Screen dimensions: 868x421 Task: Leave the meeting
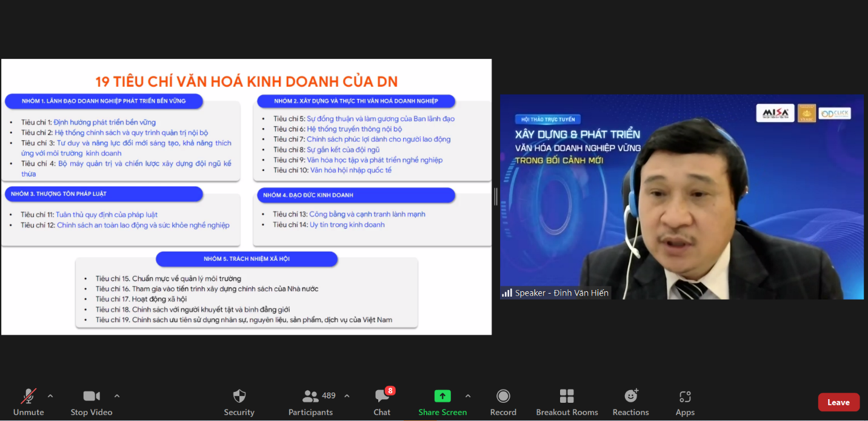coord(838,402)
